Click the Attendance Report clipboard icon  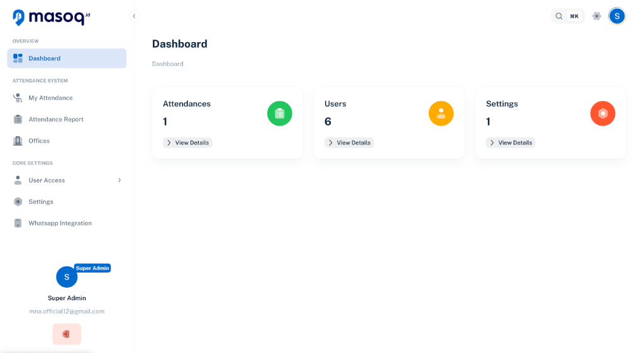click(x=18, y=119)
